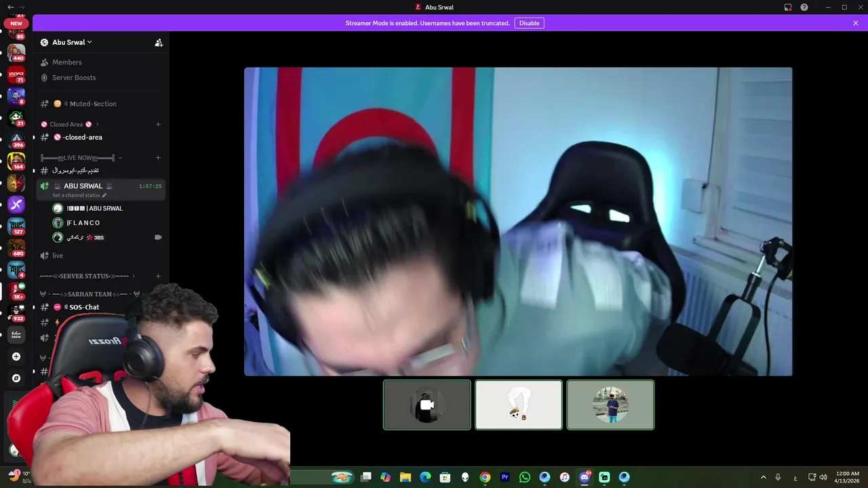Open server with 932 notification badge
The image size is (868, 488).
(x=16, y=313)
